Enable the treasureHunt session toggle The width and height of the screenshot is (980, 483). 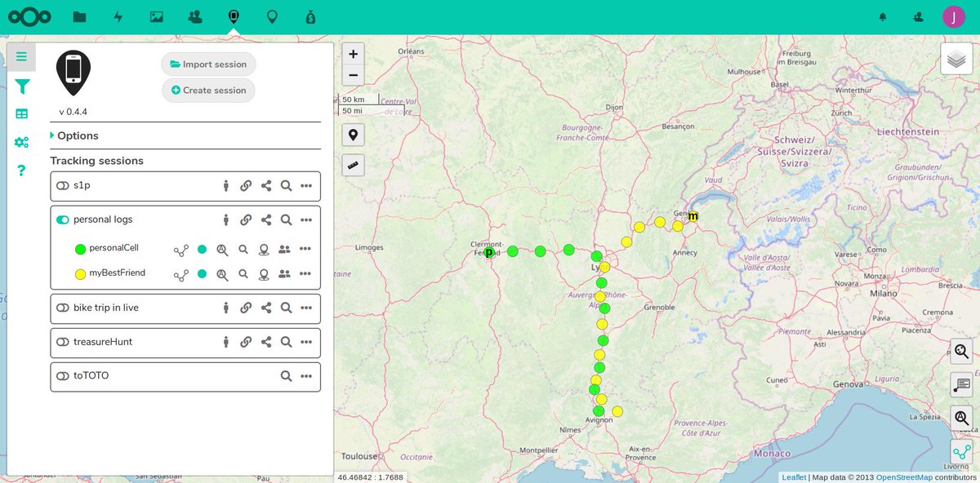tap(63, 343)
